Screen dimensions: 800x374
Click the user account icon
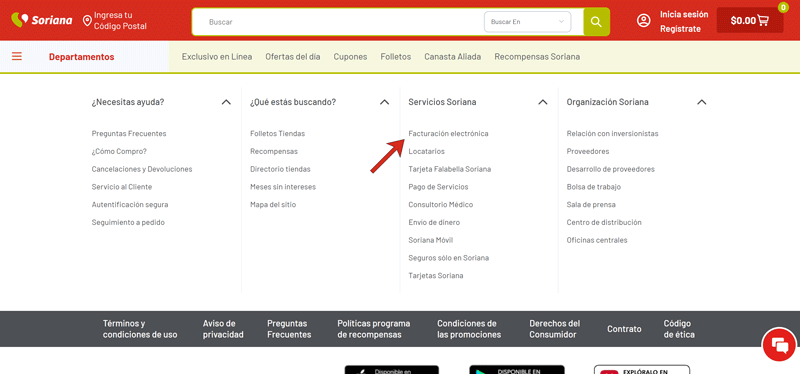[644, 21]
